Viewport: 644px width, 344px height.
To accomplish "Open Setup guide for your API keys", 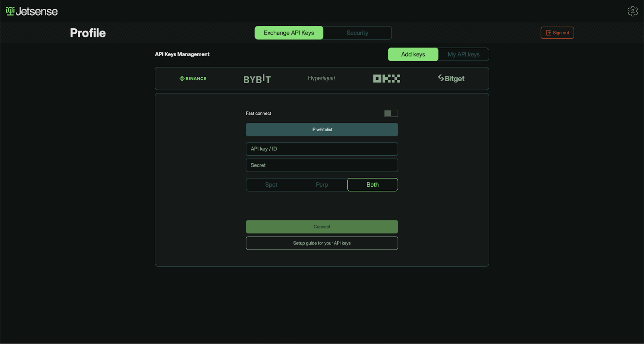I will 322,243.
